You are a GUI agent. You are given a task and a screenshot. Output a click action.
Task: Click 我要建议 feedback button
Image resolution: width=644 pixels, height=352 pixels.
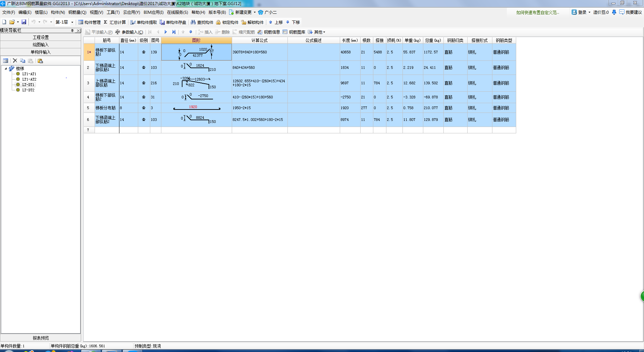pyautogui.click(x=631, y=12)
